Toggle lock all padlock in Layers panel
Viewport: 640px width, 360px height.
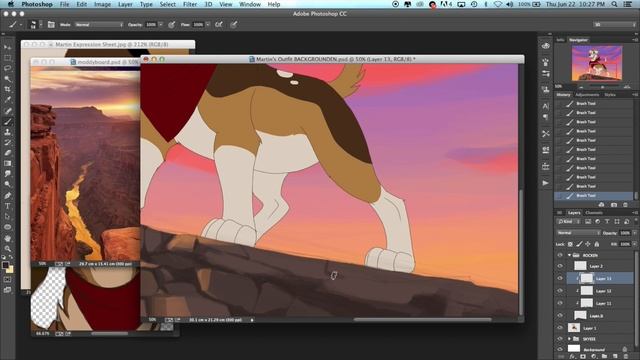(x=597, y=244)
